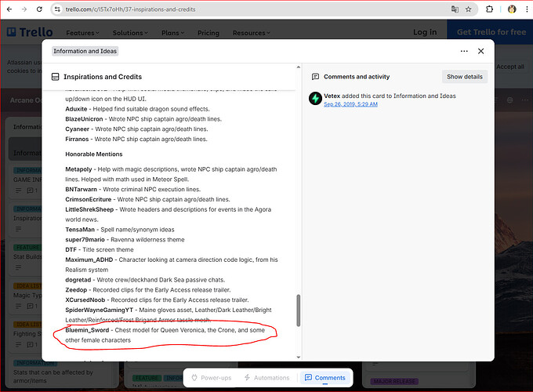The height and width of the screenshot is (392, 533).
Task: Open the card's three-dot actions menu
Action: [464, 51]
